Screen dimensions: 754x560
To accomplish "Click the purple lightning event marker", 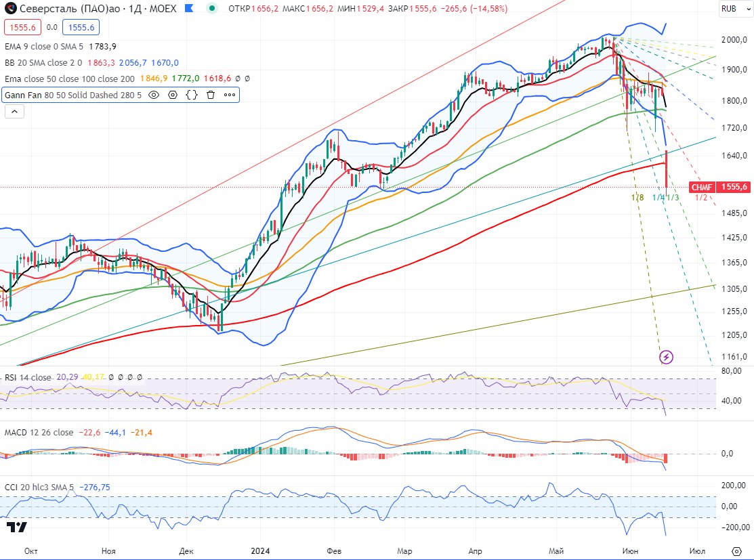I will coord(666,357).
